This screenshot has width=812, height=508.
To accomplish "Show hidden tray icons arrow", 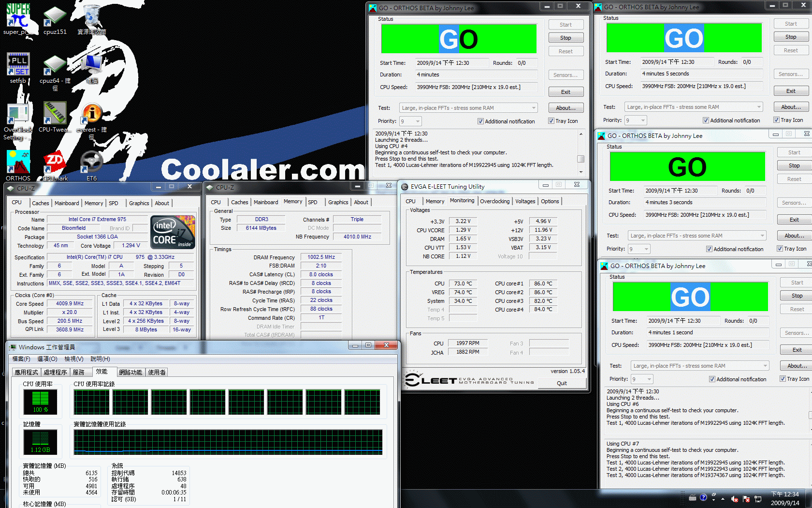I will (723, 499).
